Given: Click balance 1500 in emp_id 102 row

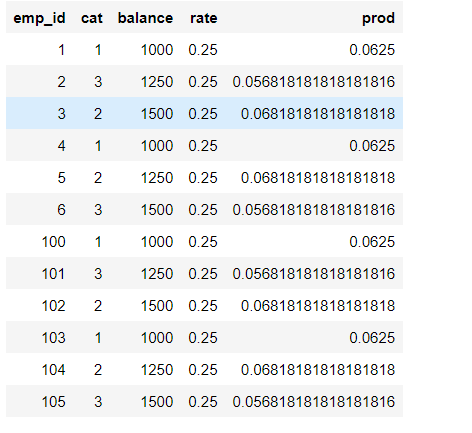Looking at the screenshot, I should (157, 306).
